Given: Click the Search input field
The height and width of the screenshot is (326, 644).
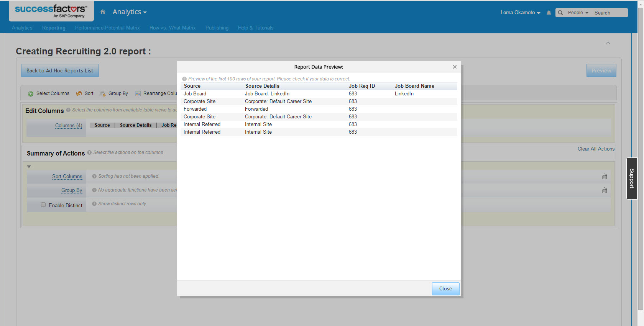Looking at the screenshot, I should pyautogui.click(x=610, y=13).
